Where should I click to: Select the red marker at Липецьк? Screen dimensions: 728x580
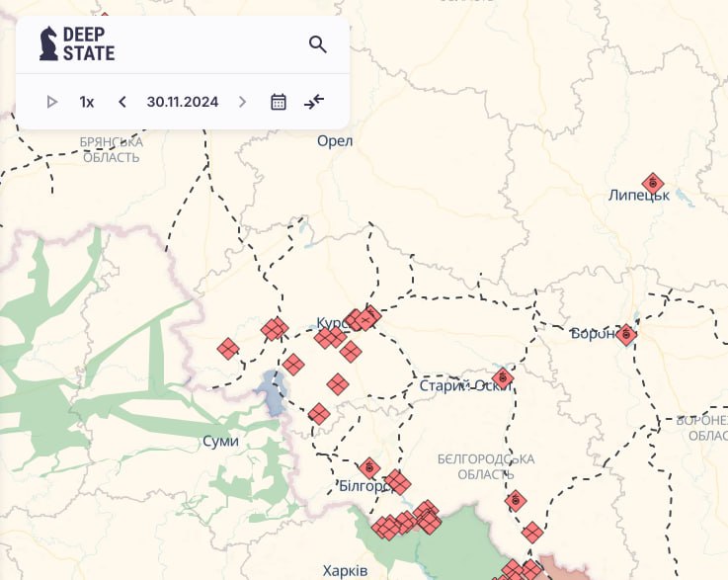tap(652, 183)
